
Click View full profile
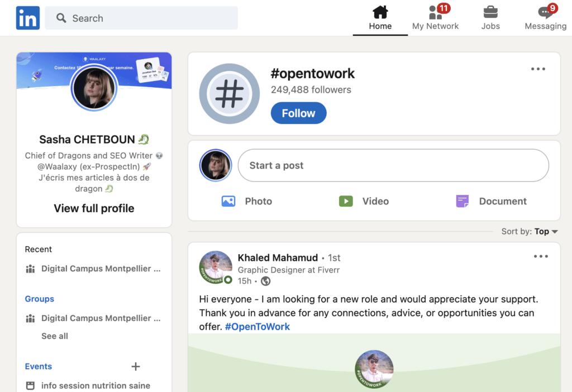tap(93, 208)
